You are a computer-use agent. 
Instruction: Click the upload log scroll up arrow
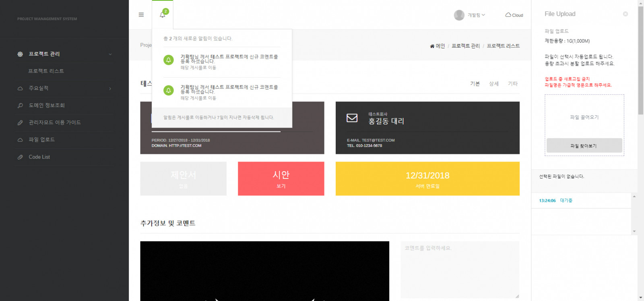click(x=634, y=197)
